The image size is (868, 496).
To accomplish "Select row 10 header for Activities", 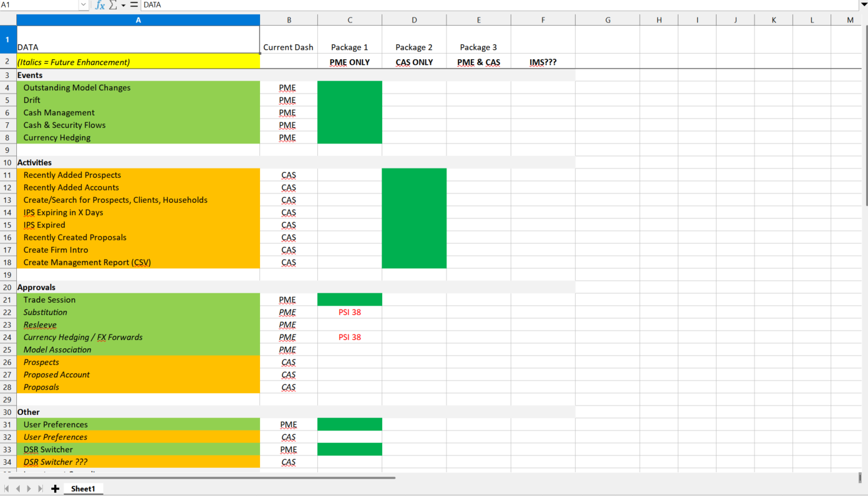I will click(x=7, y=162).
